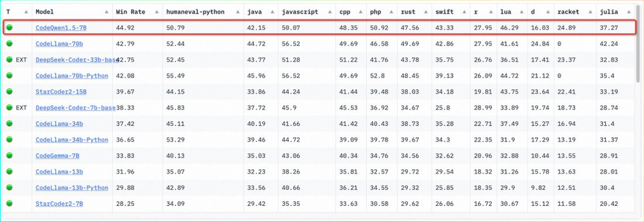This screenshot has width=644, height=222.
Task: Click sort arrow in Win Rate header
Action: point(156,12)
